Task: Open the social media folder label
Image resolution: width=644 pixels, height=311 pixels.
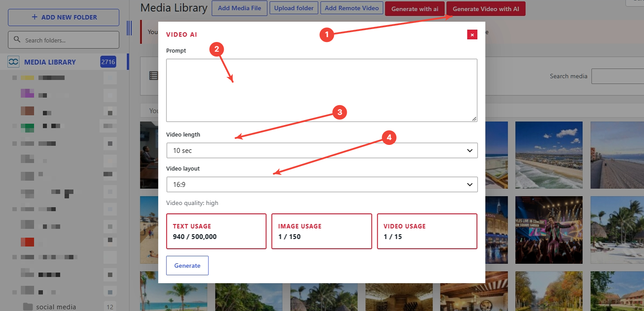Action: (x=56, y=307)
